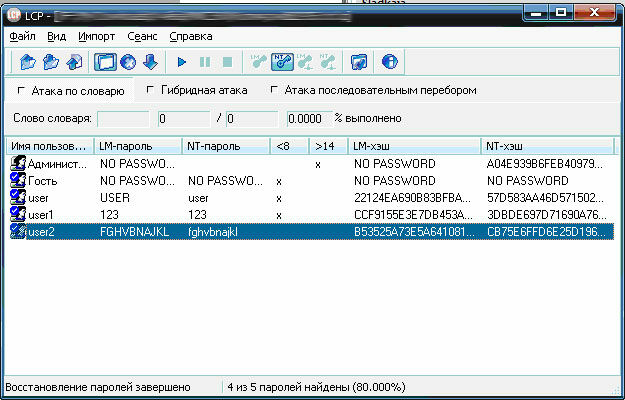Click the >14 column header

point(328,146)
